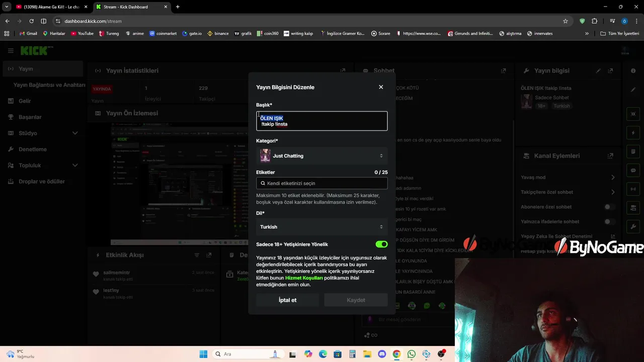Open the binance bookmark
The image size is (644, 362).
tap(217, 34)
